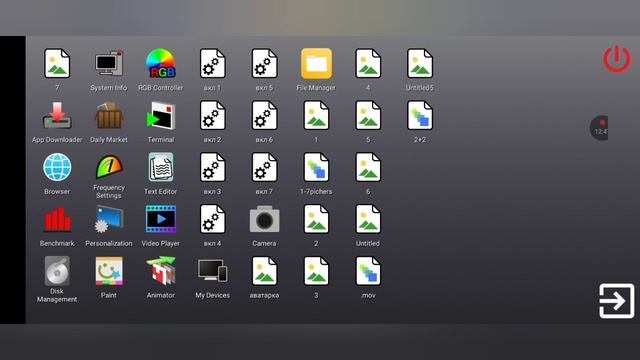Open the вкл 2 config file

213,116
